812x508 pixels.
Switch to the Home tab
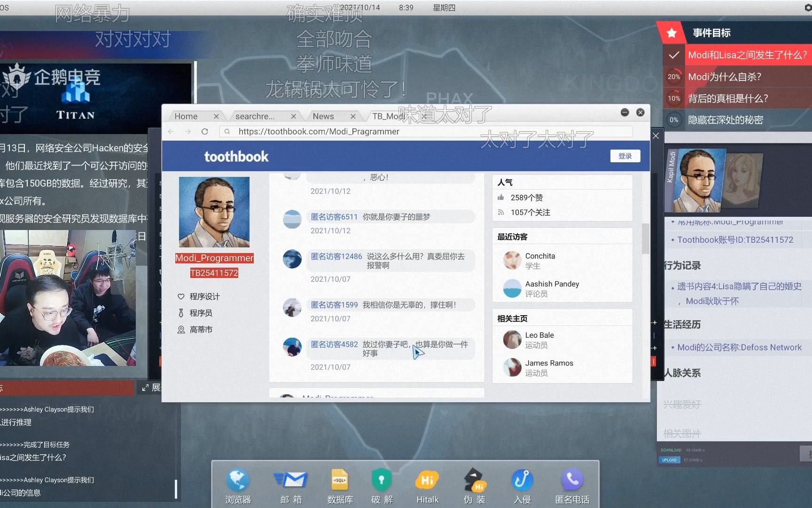click(186, 116)
